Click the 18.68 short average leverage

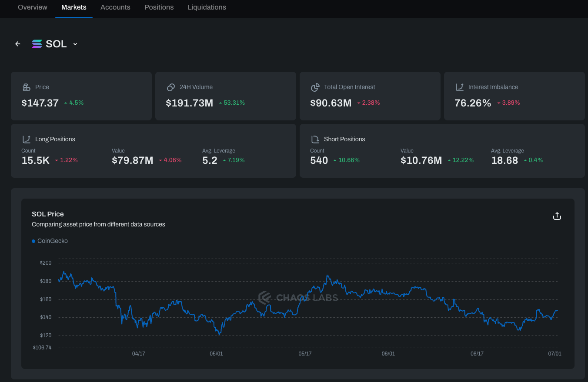point(504,160)
